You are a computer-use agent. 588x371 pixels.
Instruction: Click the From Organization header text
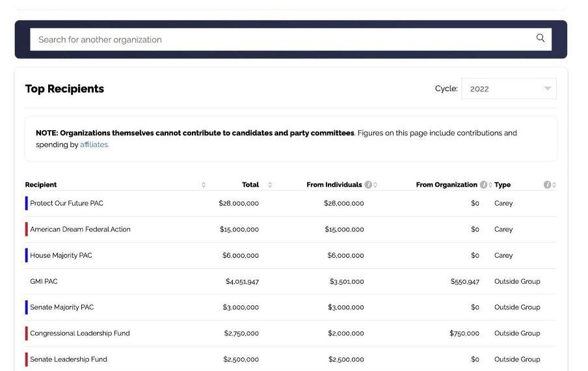coord(446,185)
